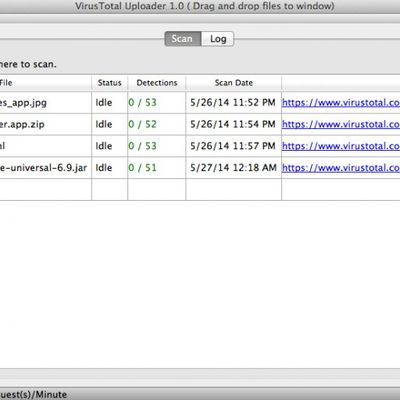Screen dimensions: 400x400
Task: Open the VirusTotal link scanned 11:57 PM
Action: pos(341,146)
